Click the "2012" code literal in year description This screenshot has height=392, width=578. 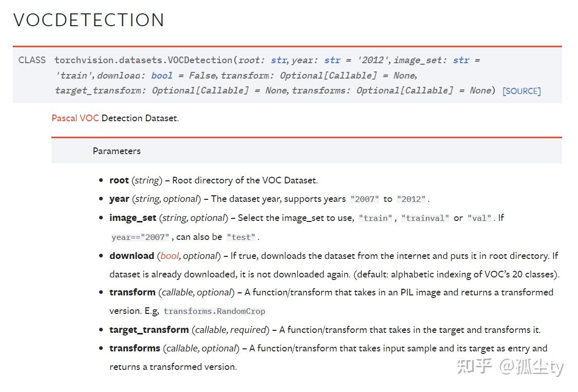pos(411,199)
